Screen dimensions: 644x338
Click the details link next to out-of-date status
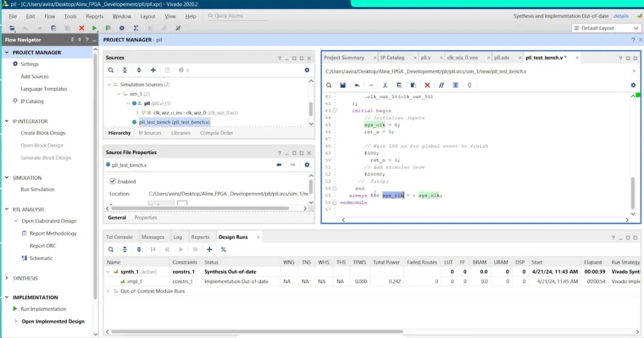621,16
